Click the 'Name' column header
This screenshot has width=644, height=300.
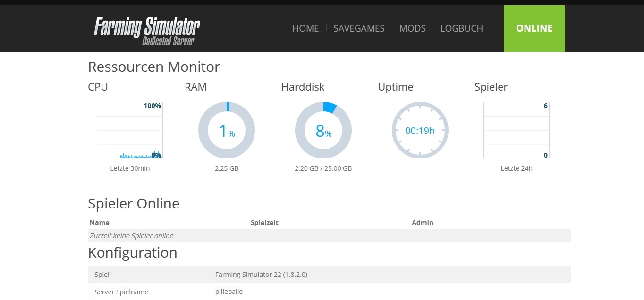click(99, 223)
